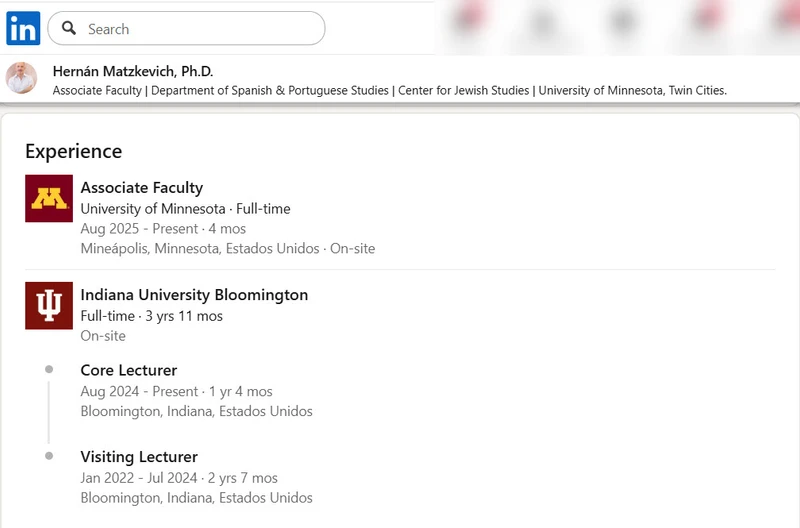This screenshot has width=800, height=528.
Task: Click the Core Lecturer timeline bullet
Action: click(49, 369)
